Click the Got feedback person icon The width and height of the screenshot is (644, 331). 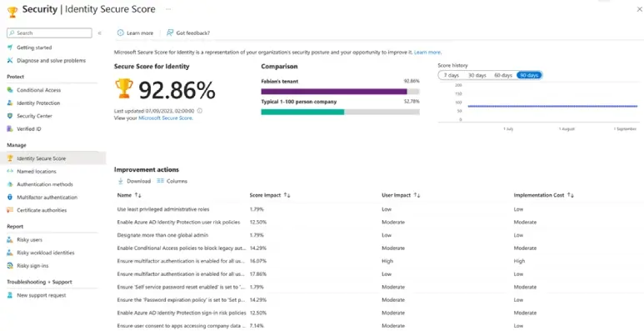pyautogui.click(x=170, y=33)
